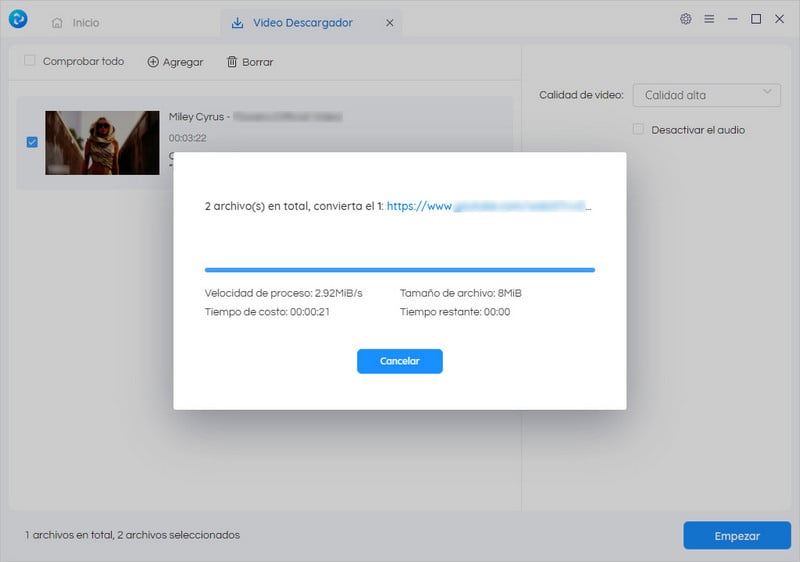The width and height of the screenshot is (800, 562).
Task: Open the Calidad alta dropdown
Action: (707, 95)
